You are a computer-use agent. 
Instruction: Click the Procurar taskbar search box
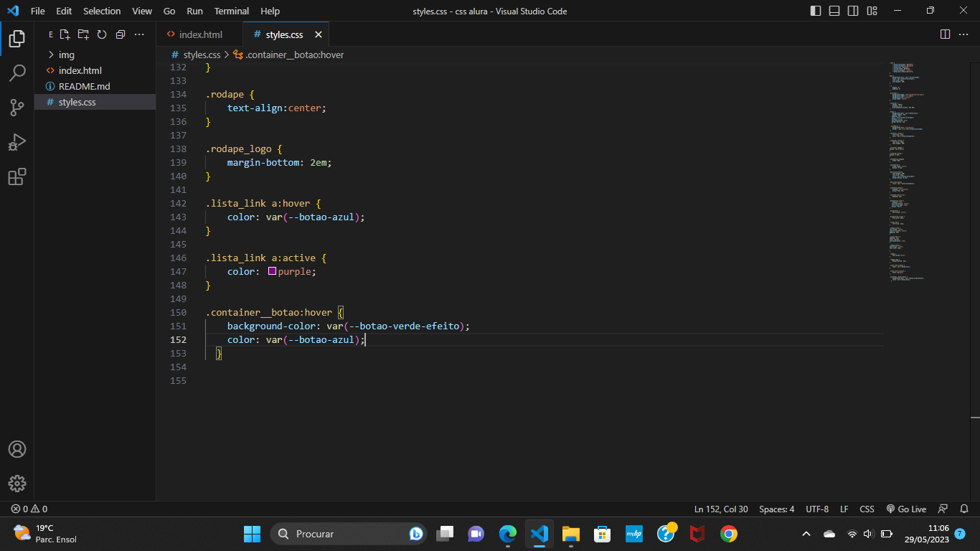click(x=349, y=534)
